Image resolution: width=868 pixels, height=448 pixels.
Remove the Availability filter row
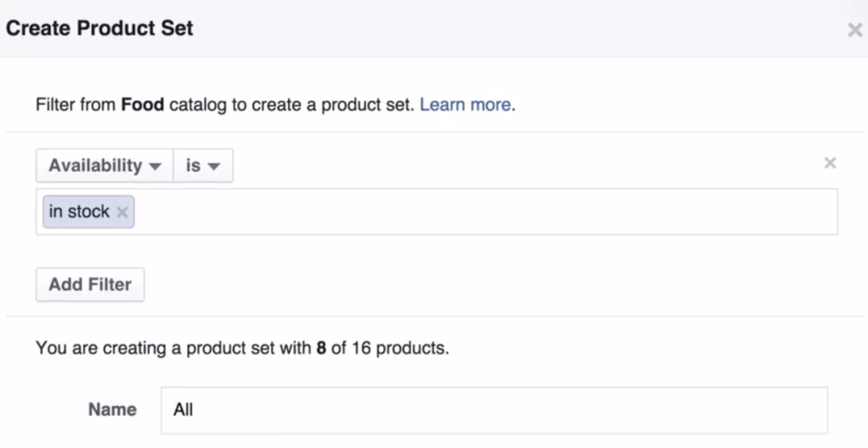[831, 163]
